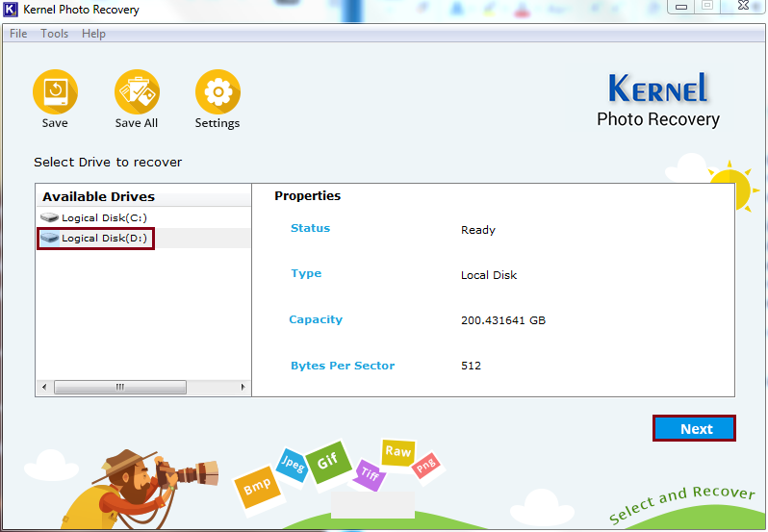The width and height of the screenshot is (768, 532).
Task: Click the Type value 'Local Disk'
Action: pos(489,275)
